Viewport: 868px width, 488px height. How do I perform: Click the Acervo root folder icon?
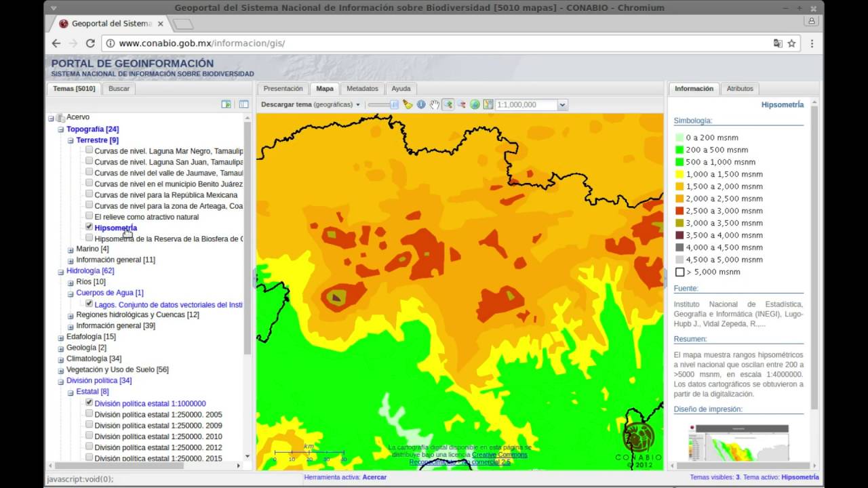pyautogui.click(x=60, y=118)
